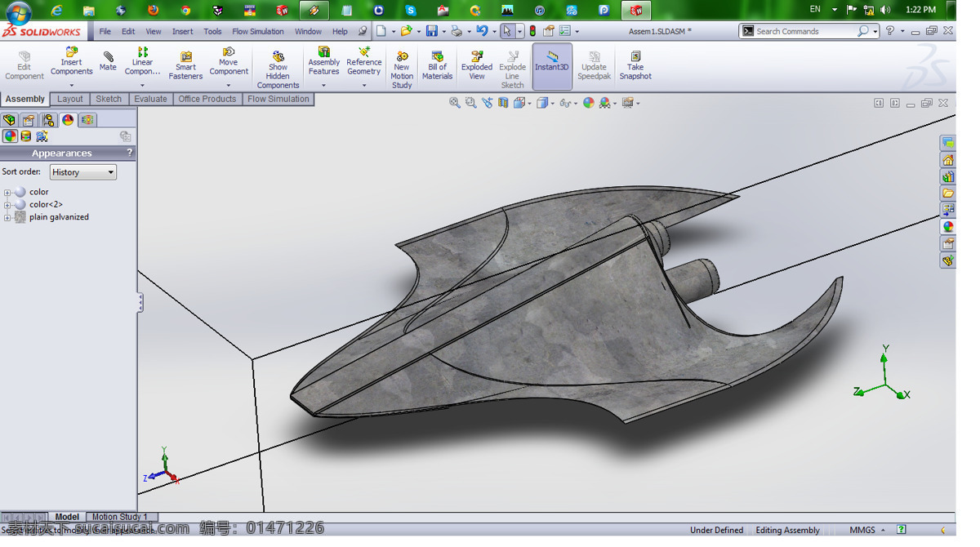Click Edit Appearance in view toolbar

click(588, 103)
